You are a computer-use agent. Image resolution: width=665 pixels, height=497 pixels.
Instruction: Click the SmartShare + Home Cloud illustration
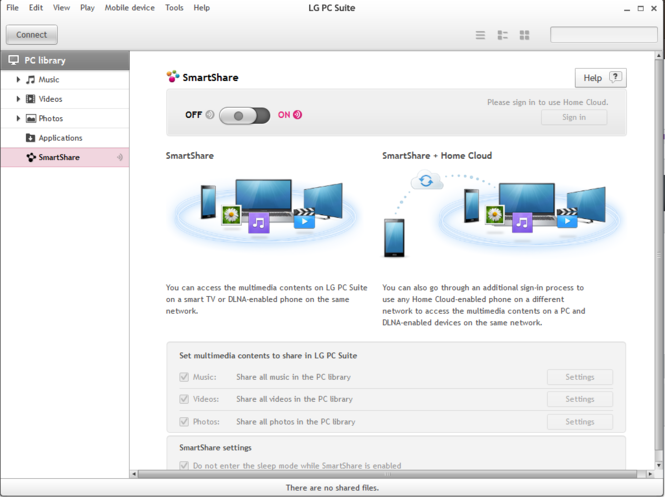(x=502, y=214)
